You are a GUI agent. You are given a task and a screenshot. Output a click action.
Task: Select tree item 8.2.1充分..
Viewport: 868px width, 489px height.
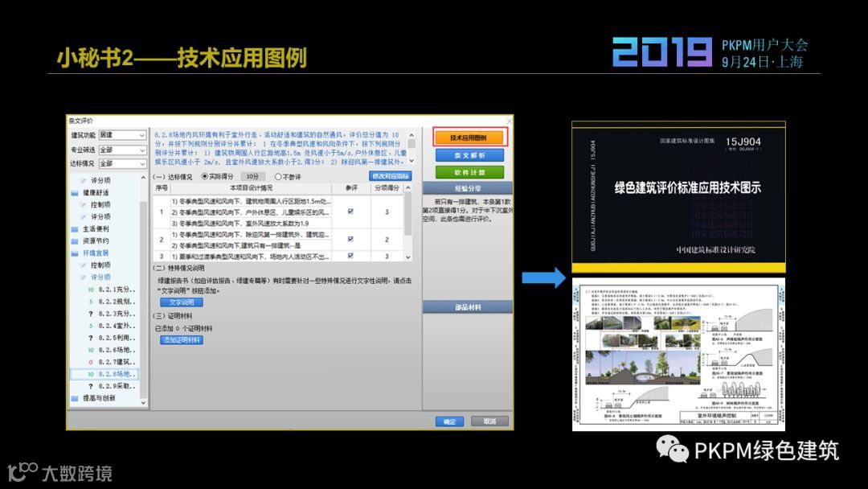click(117, 289)
